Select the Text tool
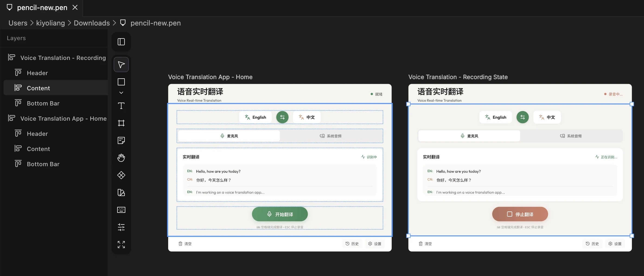 (x=121, y=106)
